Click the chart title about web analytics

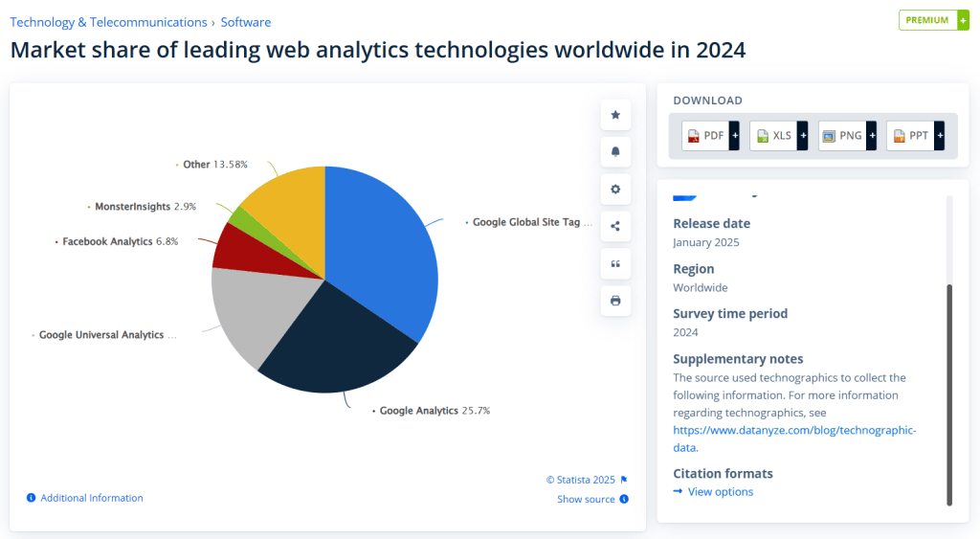(378, 50)
